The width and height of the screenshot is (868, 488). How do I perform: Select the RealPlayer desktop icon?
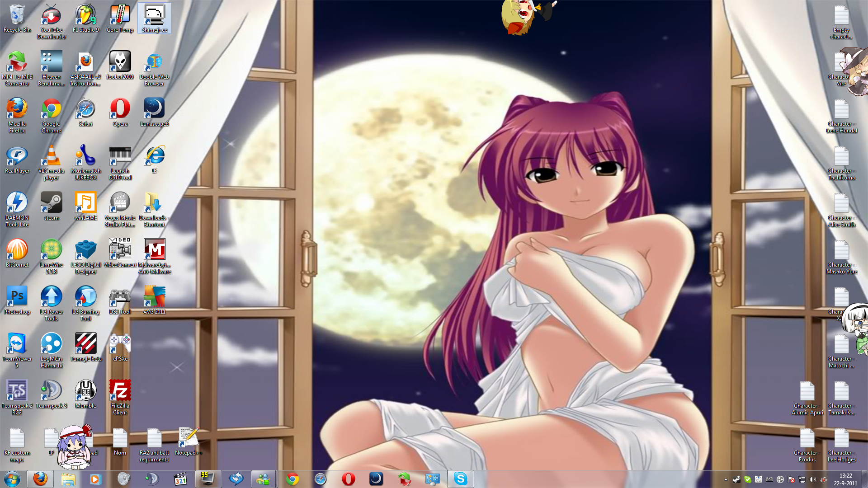coord(17,159)
